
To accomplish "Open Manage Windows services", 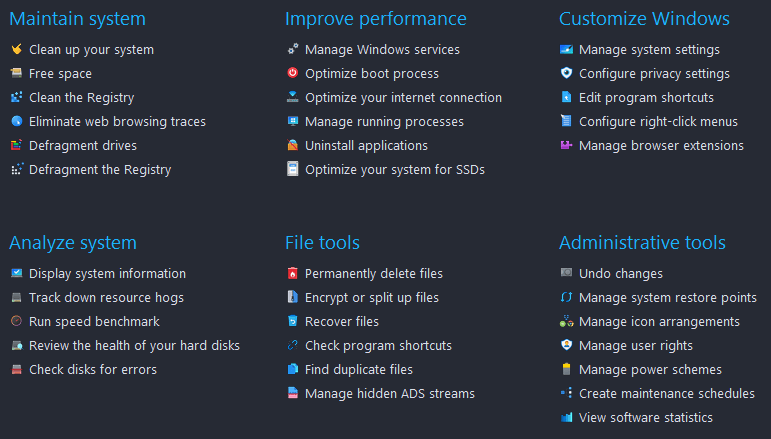I will [x=382, y=50].
